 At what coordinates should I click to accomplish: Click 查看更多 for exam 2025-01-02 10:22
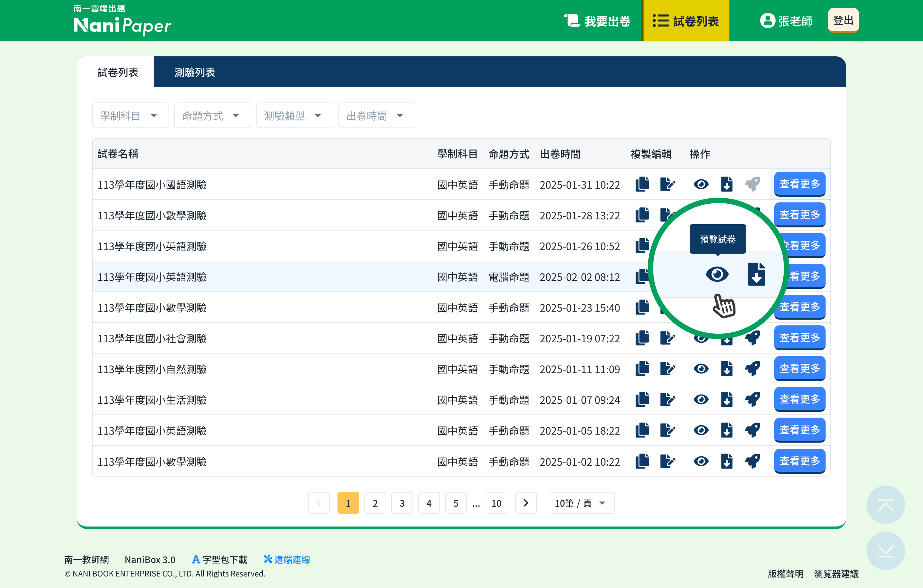click(x=800, y=461)
